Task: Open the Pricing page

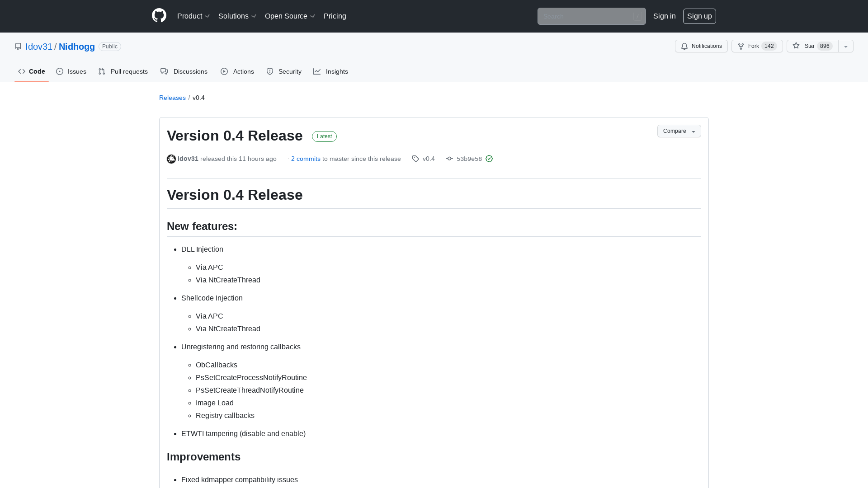Action: (335, 16)
